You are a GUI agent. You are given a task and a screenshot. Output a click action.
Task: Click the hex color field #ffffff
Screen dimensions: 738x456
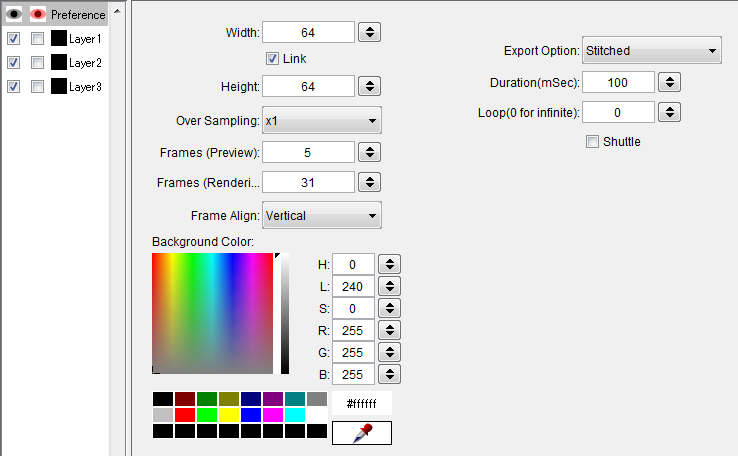point(361,403)
